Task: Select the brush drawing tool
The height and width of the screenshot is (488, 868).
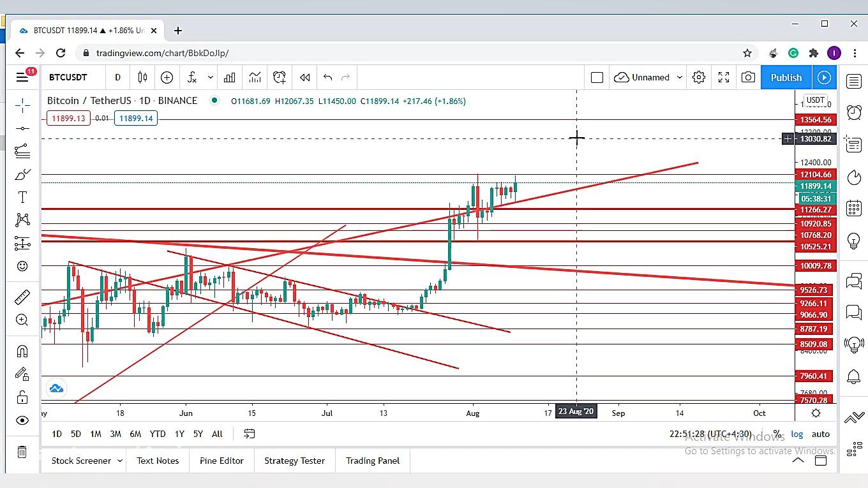Action: click(22, 174)
